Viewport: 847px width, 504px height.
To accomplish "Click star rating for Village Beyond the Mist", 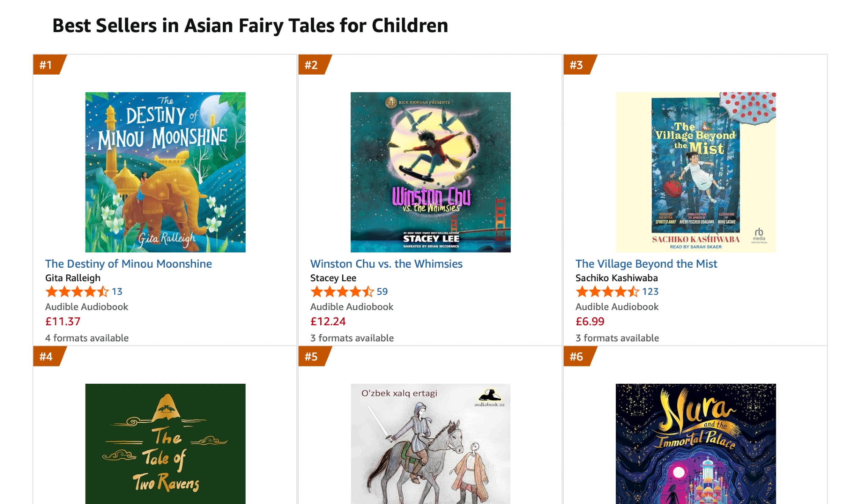I will point(607,292).
